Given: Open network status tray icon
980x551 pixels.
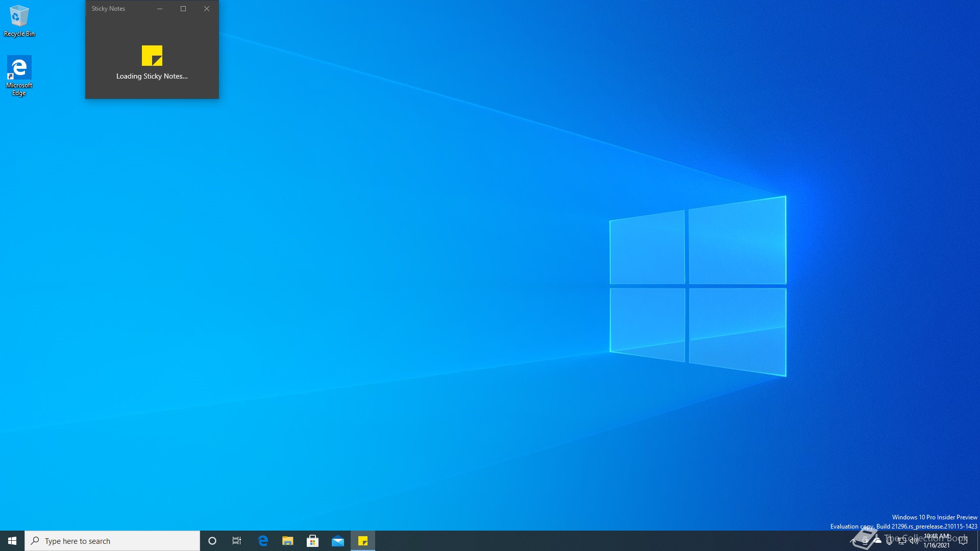Looking at the screenshot, I should click(902, 541).
